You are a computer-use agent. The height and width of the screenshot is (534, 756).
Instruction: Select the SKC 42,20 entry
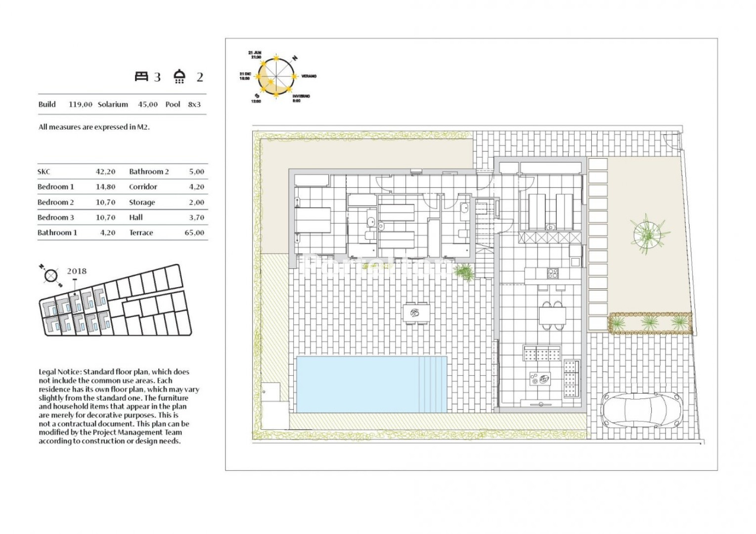pyautogui.click(x=77, y=172)
